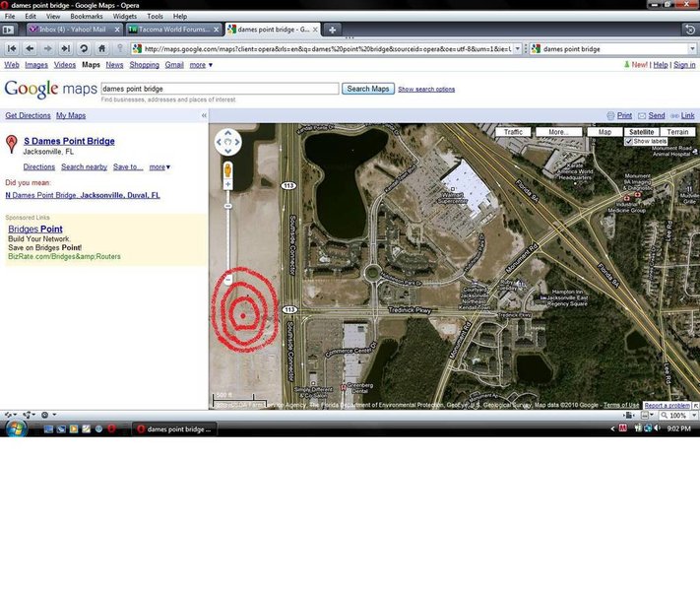
Task: Open a new tab with plus button
Action: click(x=332, y=30)
